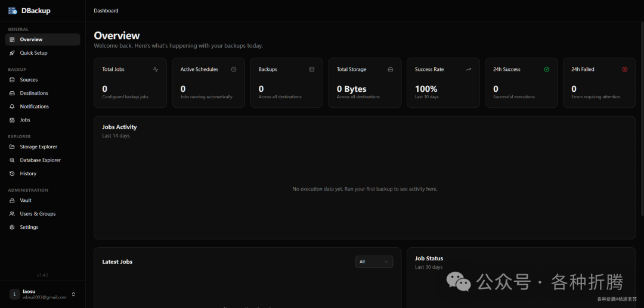This screenshot has width=644, height=308.
Task: Click the drive icon on Total Storage card
Action: pos(390,69)
